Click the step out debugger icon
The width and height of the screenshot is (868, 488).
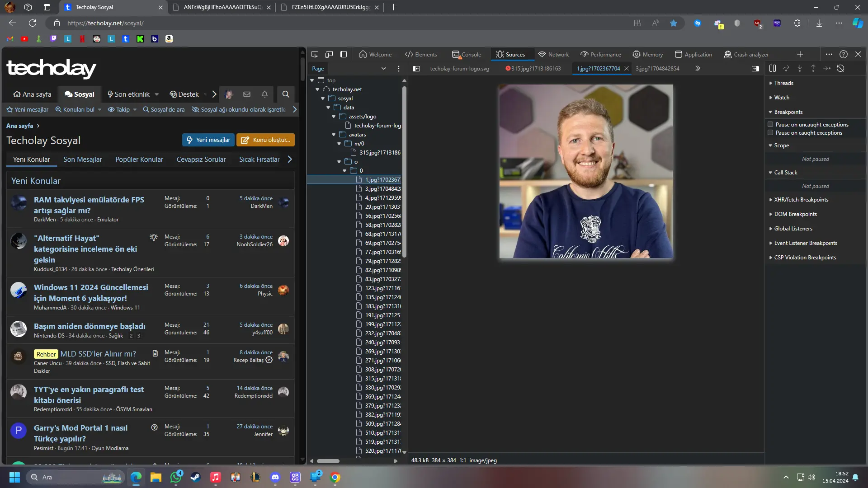point(813,68)
